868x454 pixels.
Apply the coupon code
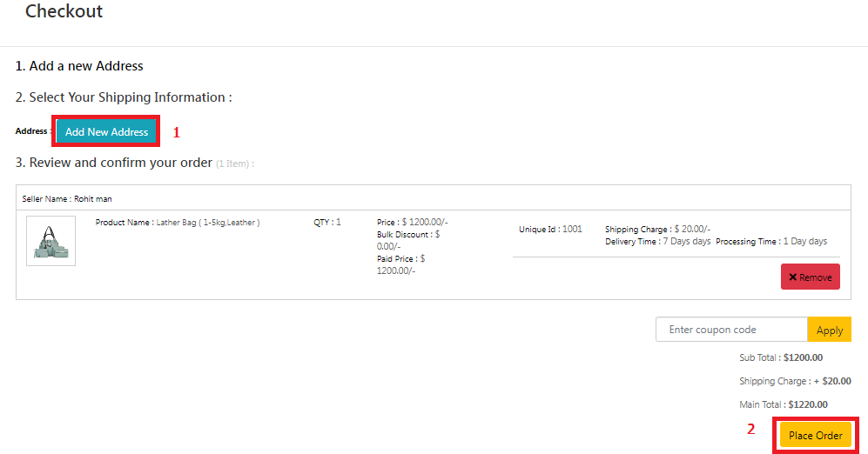(x=829, y=330)
